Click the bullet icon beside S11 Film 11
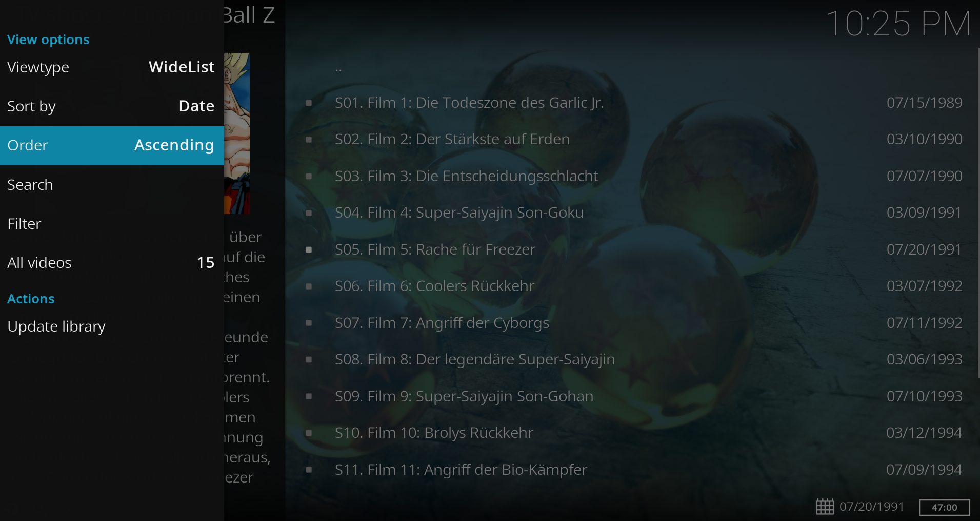 click(309, 470)
